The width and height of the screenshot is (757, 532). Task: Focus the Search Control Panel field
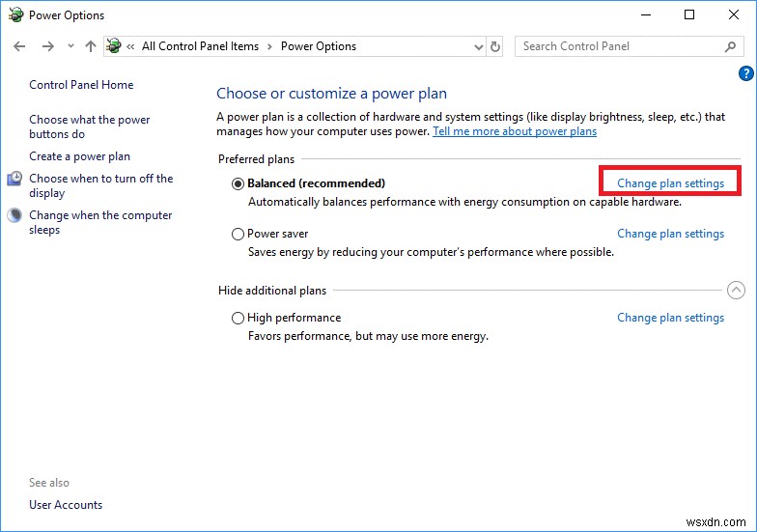[629, 46]
